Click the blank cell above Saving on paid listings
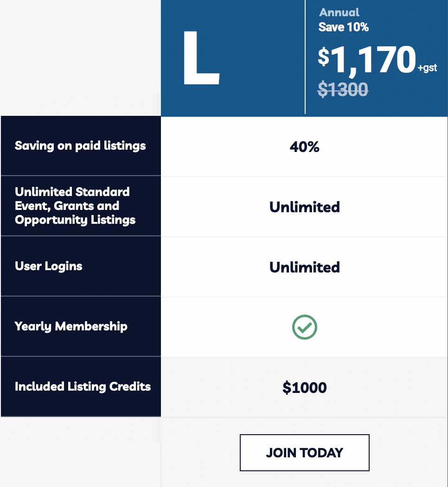 tap(80, 58)
